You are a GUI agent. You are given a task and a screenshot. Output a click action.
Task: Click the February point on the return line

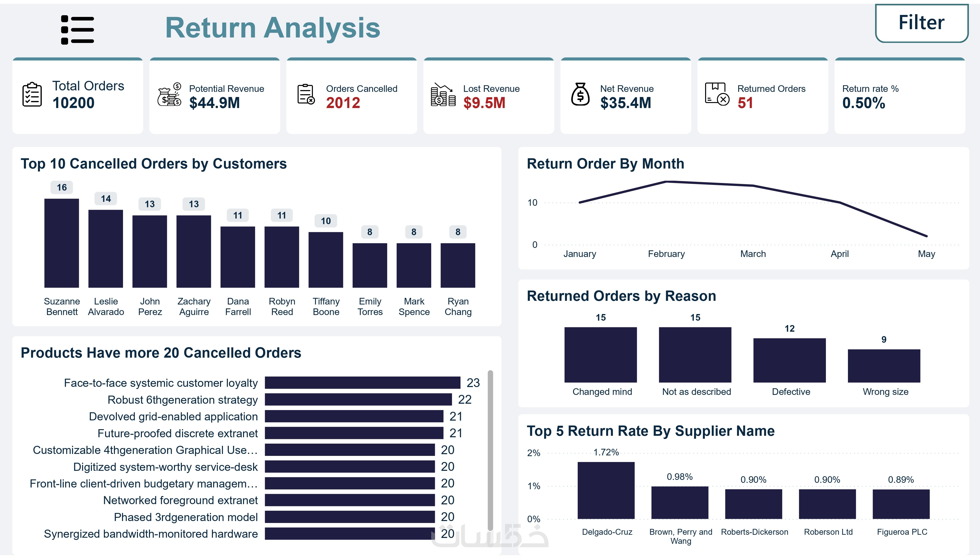pyautogui.click(x=666, y=182)
